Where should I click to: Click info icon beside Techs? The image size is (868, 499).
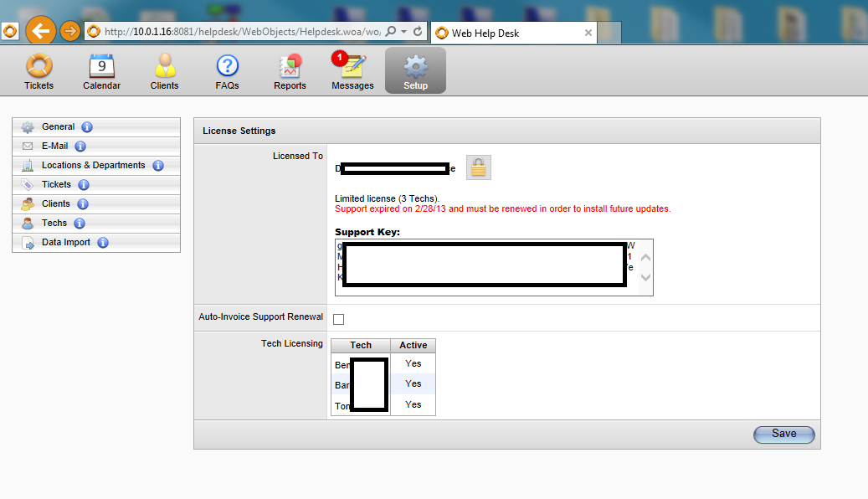tap(80, 224)
